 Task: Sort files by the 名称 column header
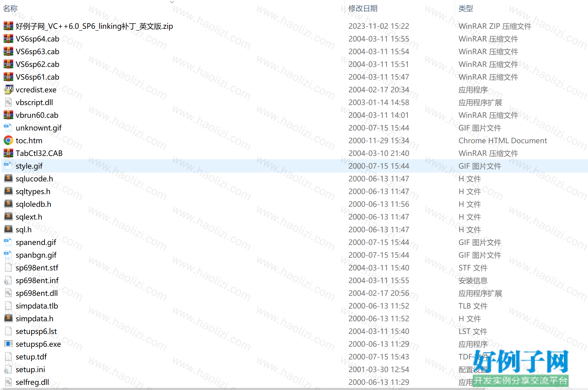10,8
